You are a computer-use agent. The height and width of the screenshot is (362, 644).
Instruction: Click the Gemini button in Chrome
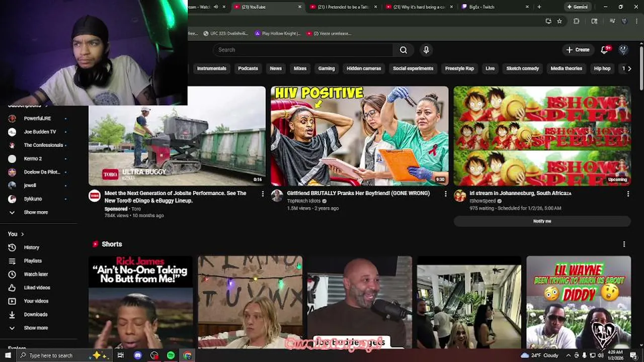click(x=577, y=7)
